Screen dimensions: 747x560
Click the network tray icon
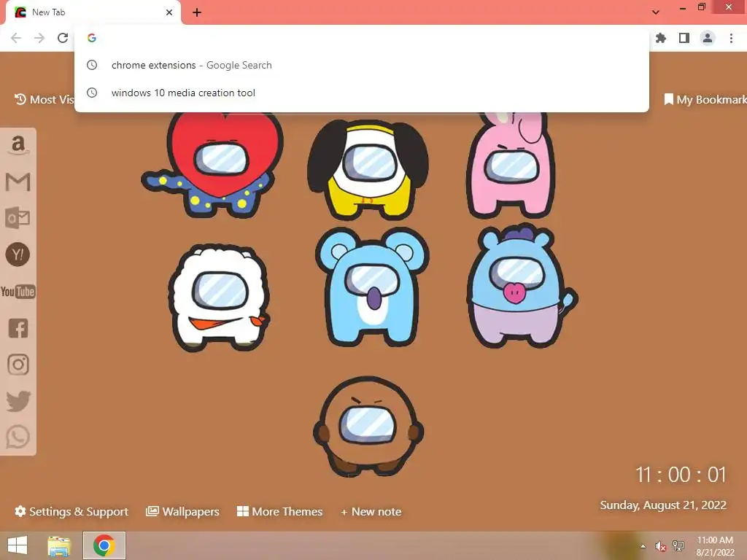point(678,545)
